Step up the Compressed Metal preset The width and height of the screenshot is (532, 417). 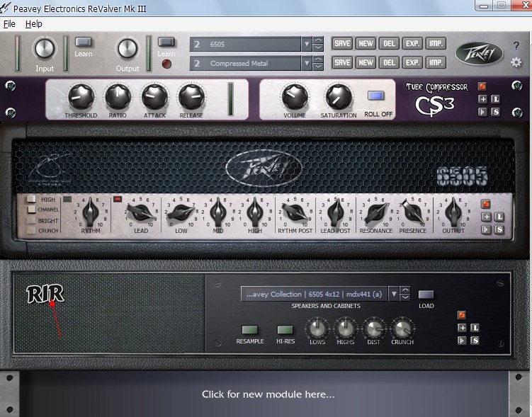coord(318,59)
